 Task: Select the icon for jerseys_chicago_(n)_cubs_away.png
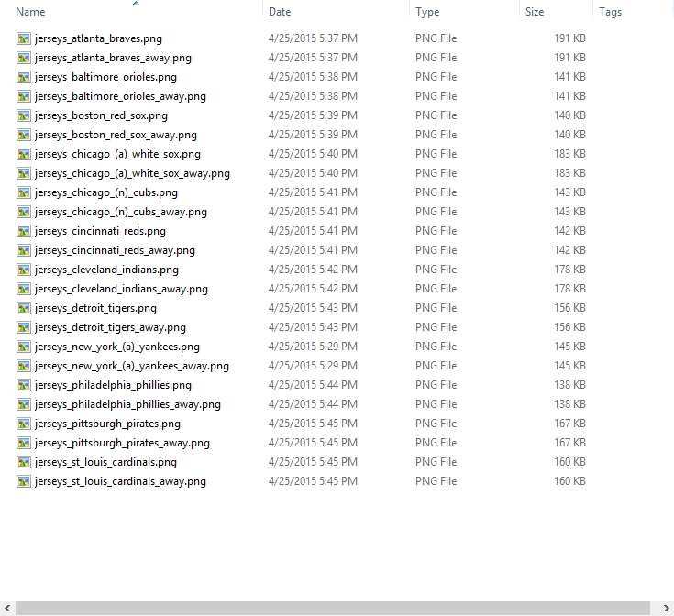tap(24, 212)
